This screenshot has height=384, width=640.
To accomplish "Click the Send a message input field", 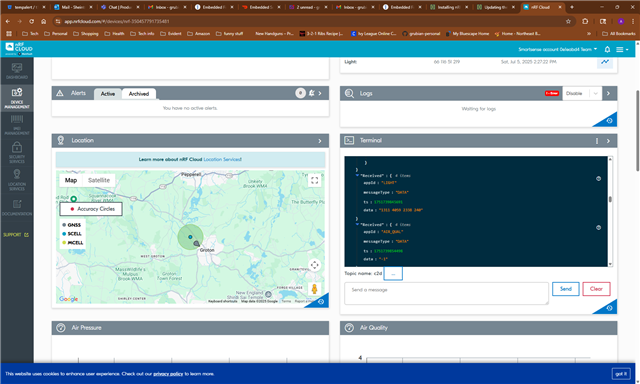I will 446,293.
